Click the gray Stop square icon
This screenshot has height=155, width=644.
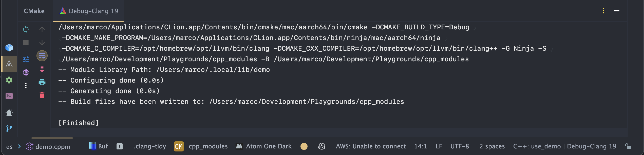point(26,43)
